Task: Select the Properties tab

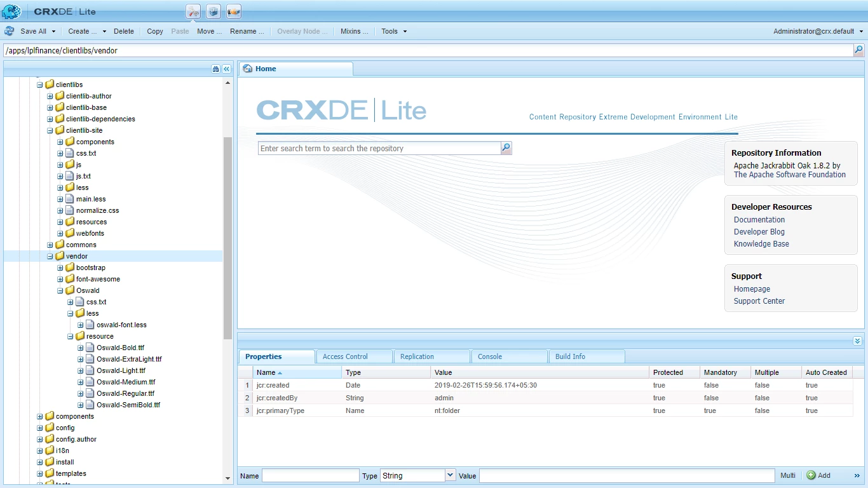Action: [276, 356]
